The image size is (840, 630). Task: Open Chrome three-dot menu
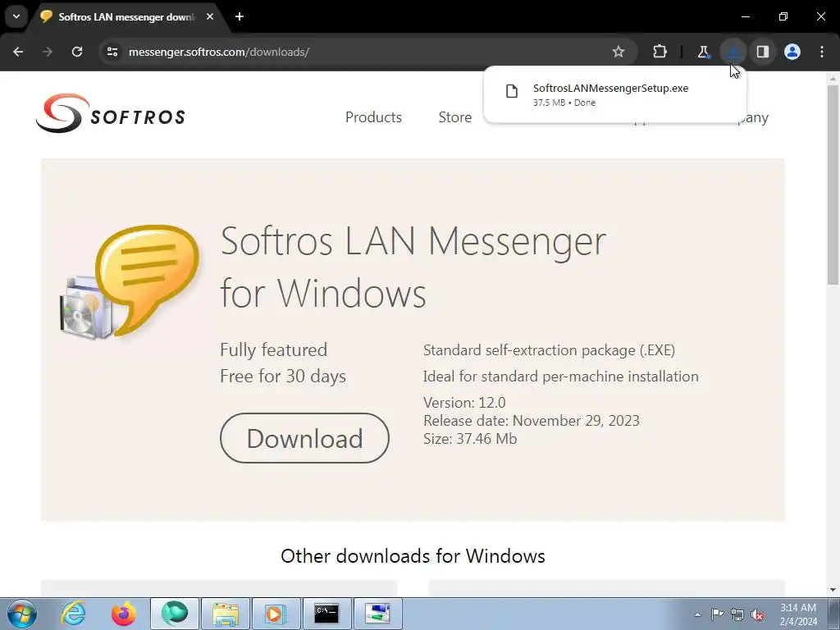pos(822,52)
